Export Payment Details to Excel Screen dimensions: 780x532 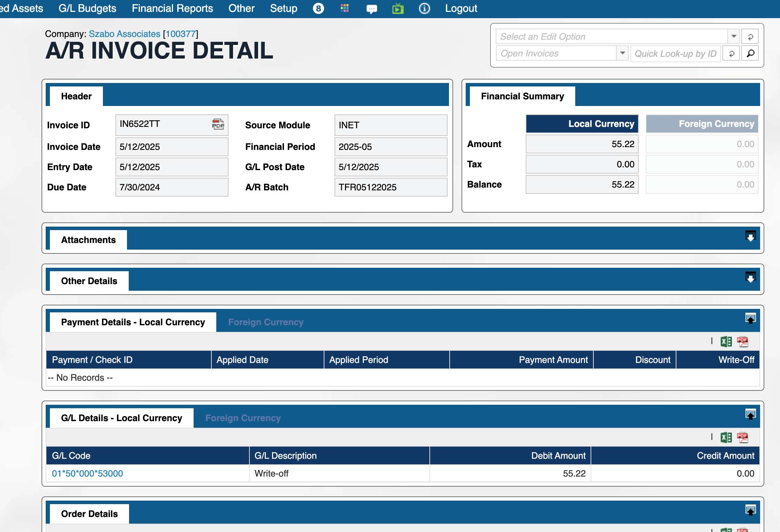click(726, 341)
